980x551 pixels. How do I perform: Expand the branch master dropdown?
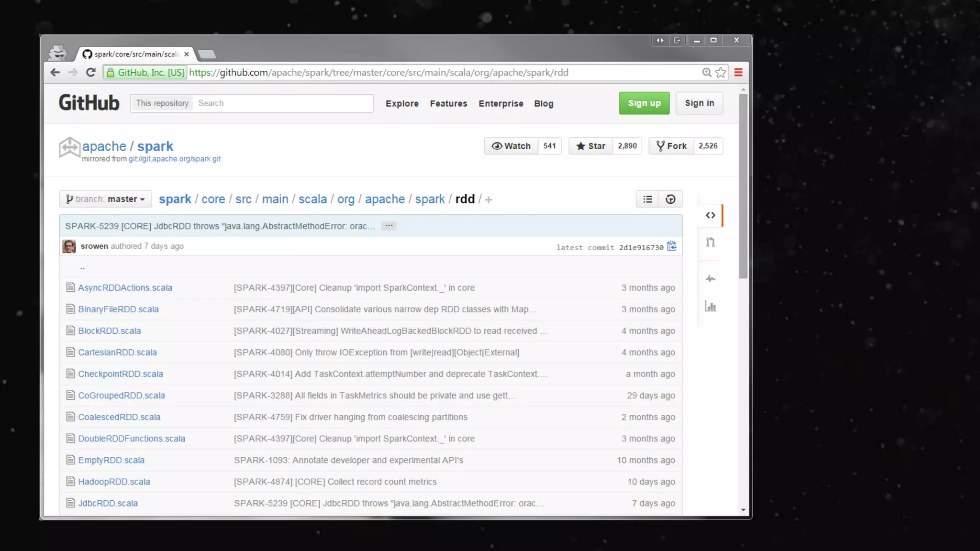point(105,199)
